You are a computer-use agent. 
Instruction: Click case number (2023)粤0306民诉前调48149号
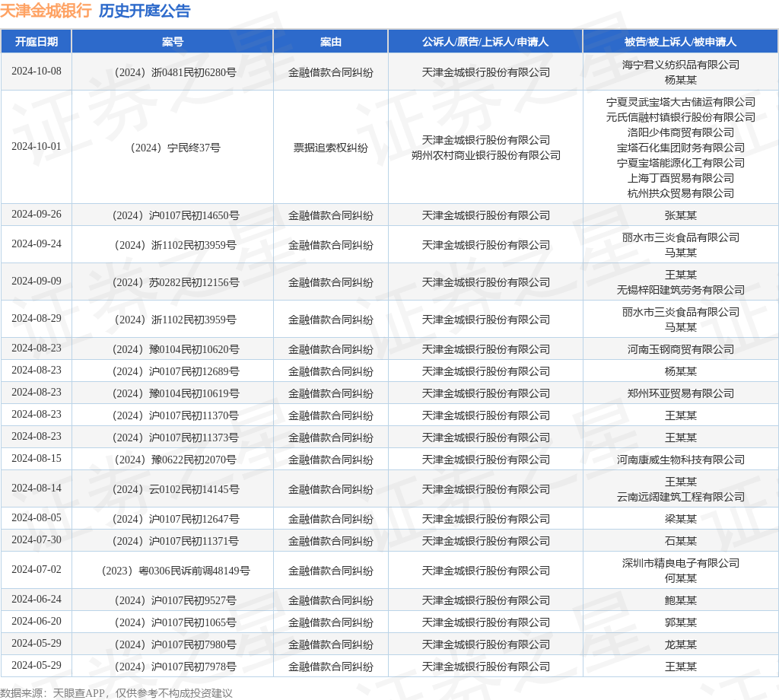[x=176, y=571]
